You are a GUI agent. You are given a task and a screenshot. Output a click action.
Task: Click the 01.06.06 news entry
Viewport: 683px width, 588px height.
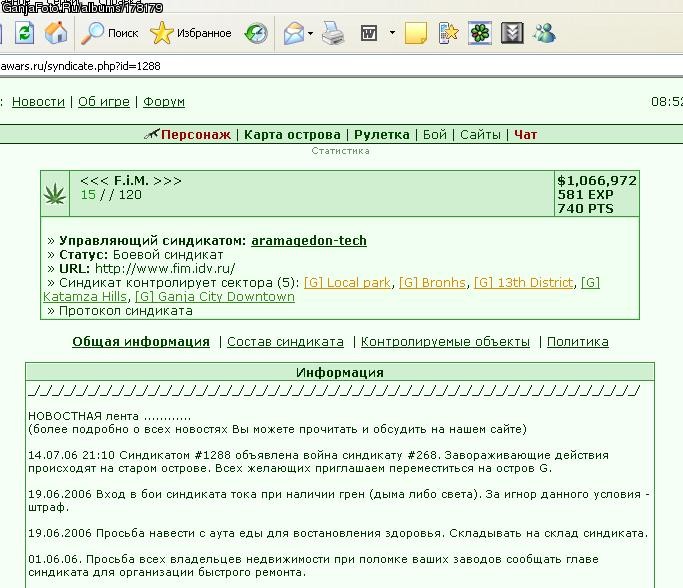tap(313, 566)
